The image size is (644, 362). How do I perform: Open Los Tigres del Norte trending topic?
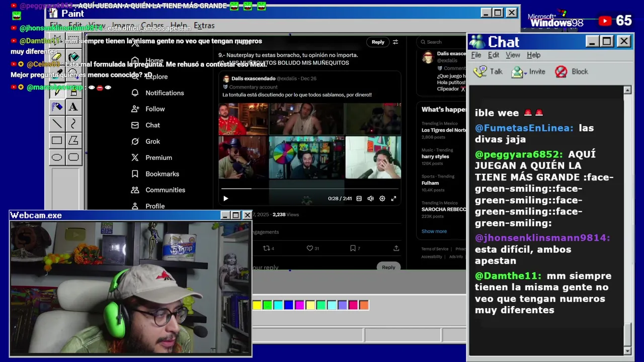click(x=444, y=130)
